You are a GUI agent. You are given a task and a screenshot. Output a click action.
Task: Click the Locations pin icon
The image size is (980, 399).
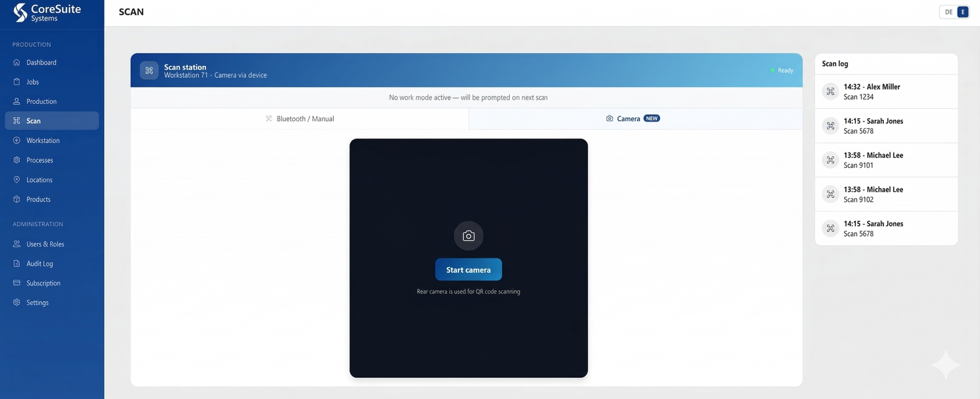tap(16, 179)
